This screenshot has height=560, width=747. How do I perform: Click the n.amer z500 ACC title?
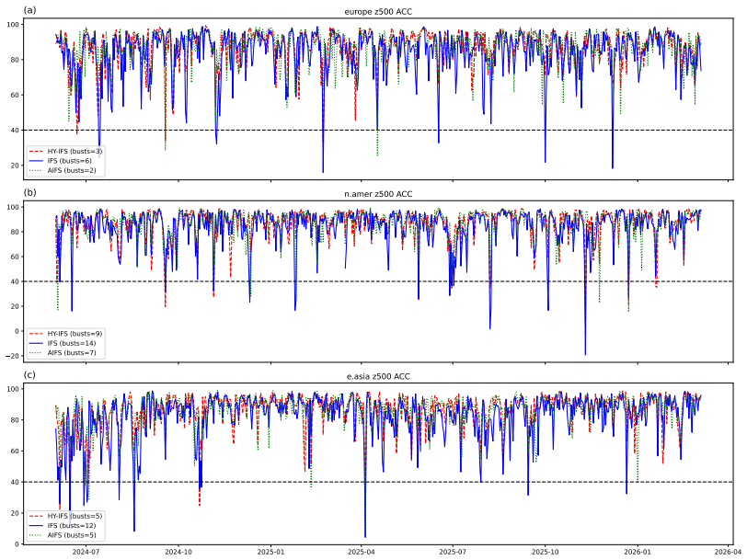click(378, 194)
